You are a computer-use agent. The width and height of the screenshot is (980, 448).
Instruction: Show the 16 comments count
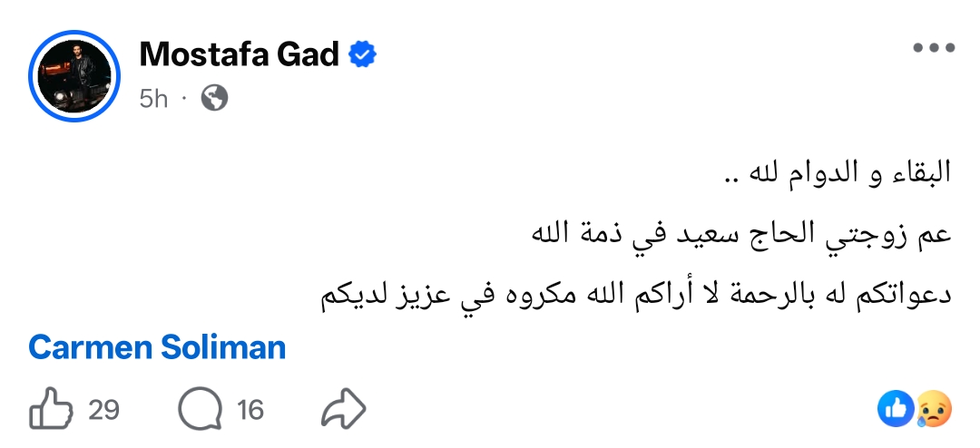click(250, 410)
